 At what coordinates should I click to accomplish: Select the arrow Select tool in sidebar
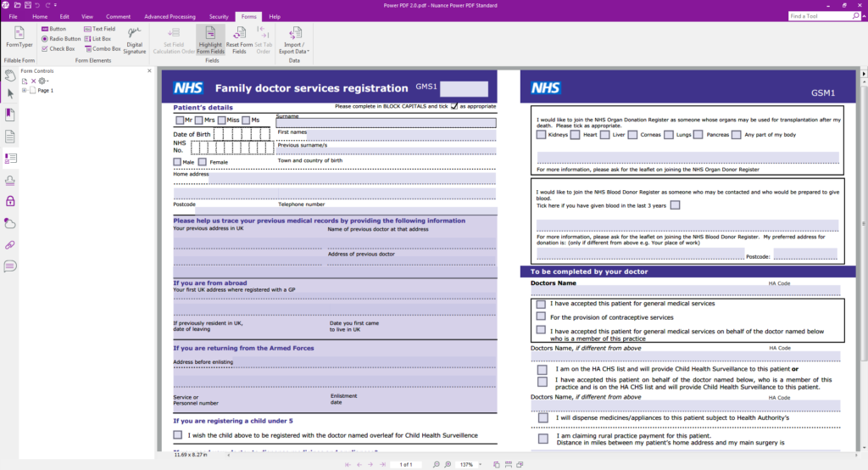pyautogui.click(x=10, y=93)
